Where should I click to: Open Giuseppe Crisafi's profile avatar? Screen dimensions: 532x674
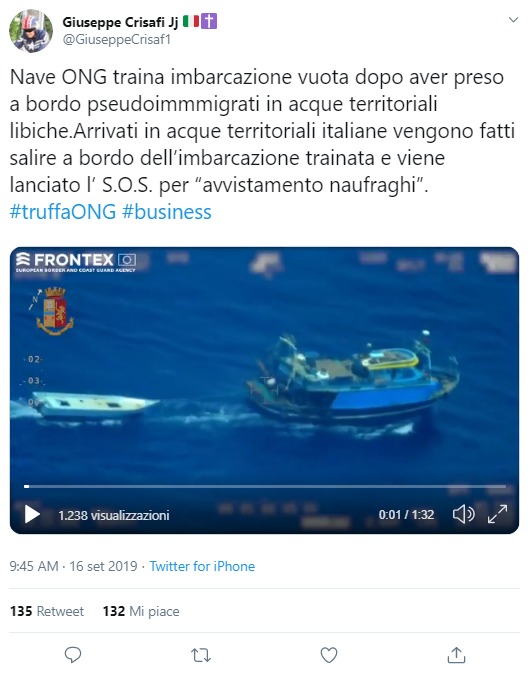(31, 31)
